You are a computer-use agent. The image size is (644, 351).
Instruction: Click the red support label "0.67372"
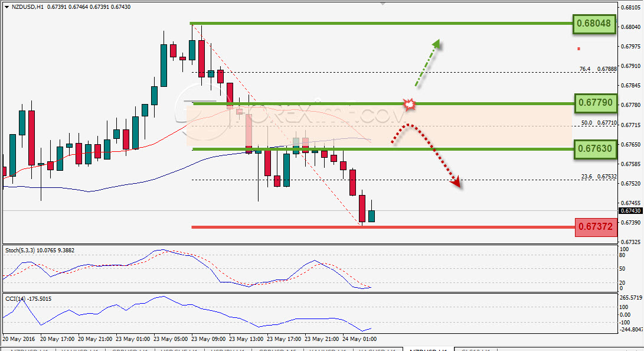(x=596, y=226)
